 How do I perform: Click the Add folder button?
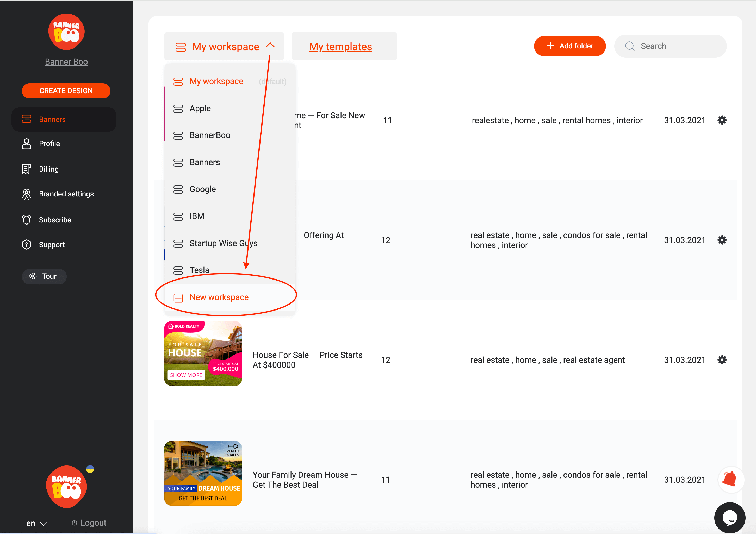click(570, 46)
